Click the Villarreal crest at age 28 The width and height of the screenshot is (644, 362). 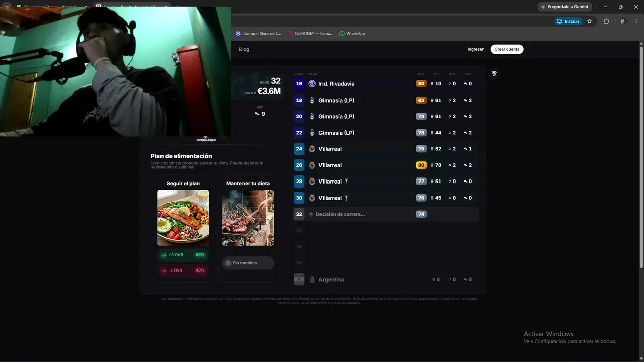(312, 182)
